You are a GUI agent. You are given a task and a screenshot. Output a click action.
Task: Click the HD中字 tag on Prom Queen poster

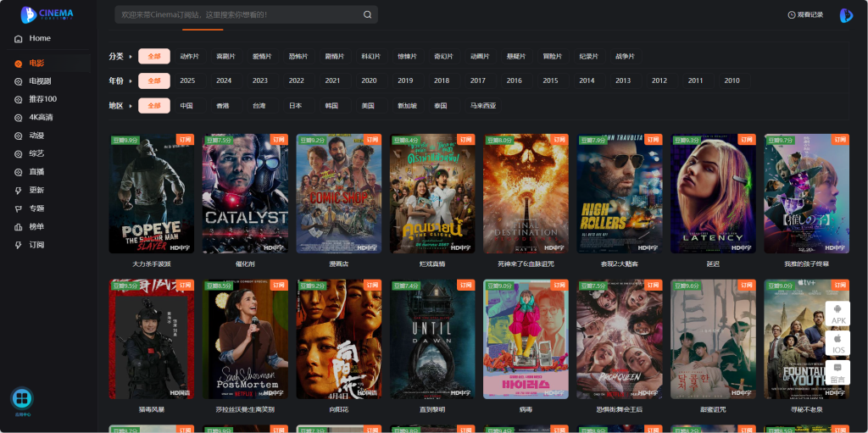coord(648,393)
